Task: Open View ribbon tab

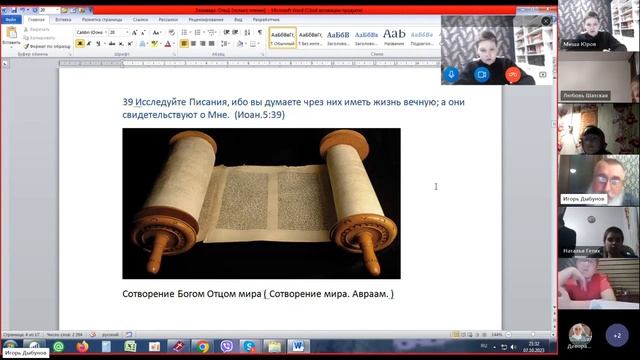Action: click(x=238, y=19)
